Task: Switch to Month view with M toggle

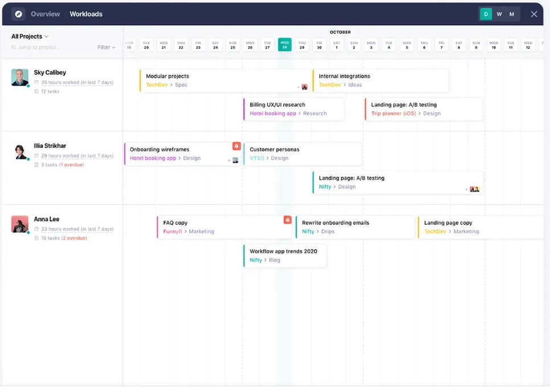Action: pos(512,14)
